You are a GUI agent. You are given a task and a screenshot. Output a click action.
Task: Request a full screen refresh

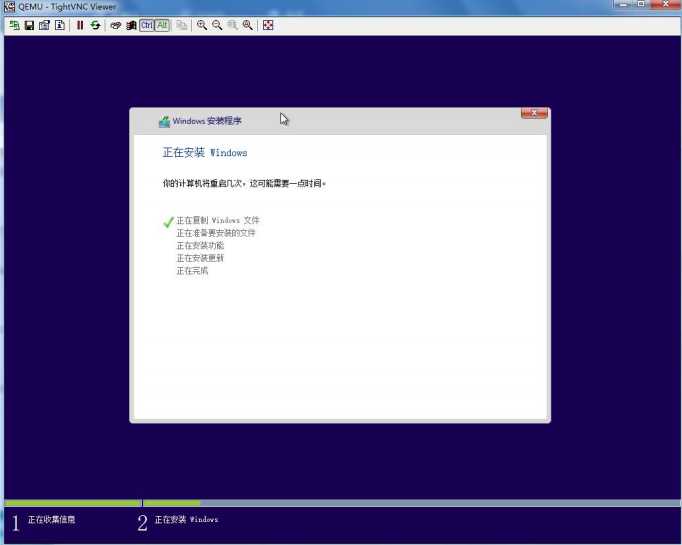(x=95, y=25)
